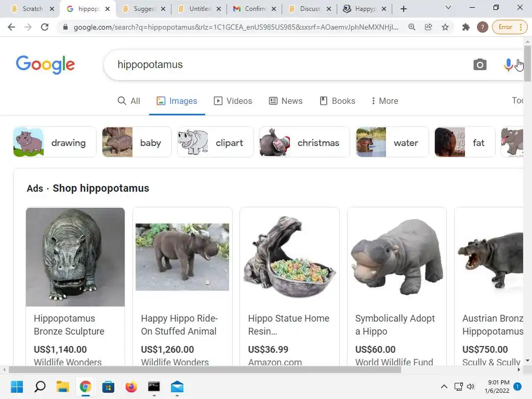Expand the tab search chevron

click(448, 7)
